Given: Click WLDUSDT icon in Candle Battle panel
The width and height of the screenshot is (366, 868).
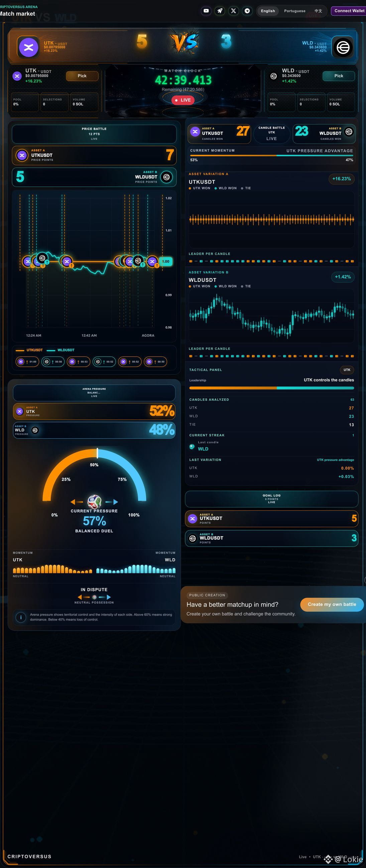Looking at the screenshot, I should click(349, 132).
